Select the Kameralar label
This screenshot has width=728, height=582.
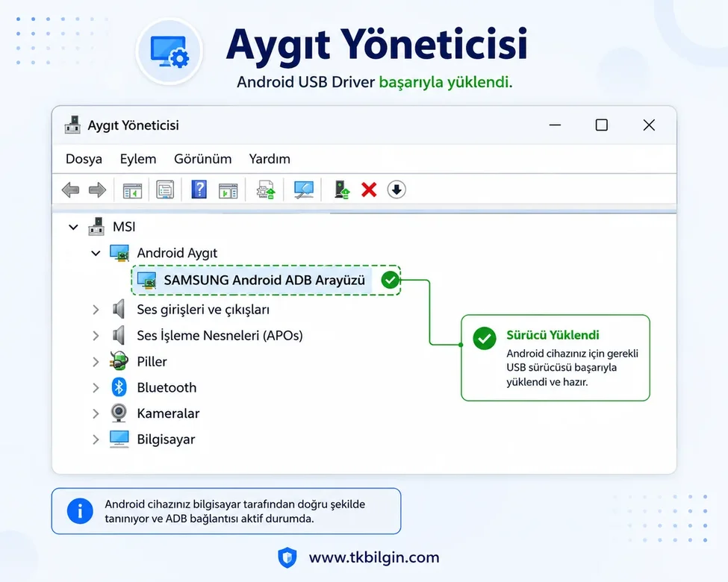pos(168,413)
